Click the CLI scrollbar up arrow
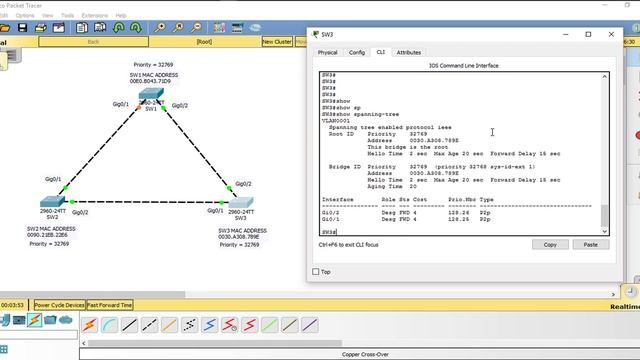 pyautogui.click(x=604, y=76)
